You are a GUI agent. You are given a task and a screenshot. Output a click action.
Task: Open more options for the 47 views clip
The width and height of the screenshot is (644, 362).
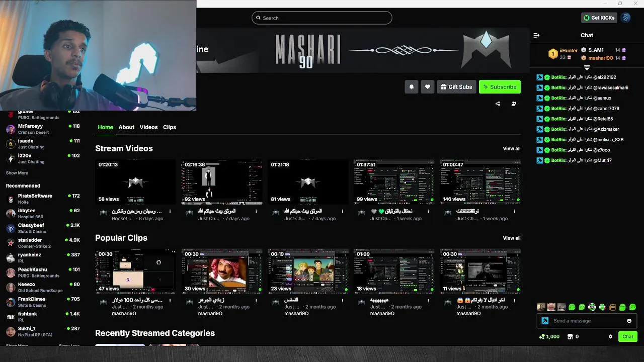coord(170,300)
